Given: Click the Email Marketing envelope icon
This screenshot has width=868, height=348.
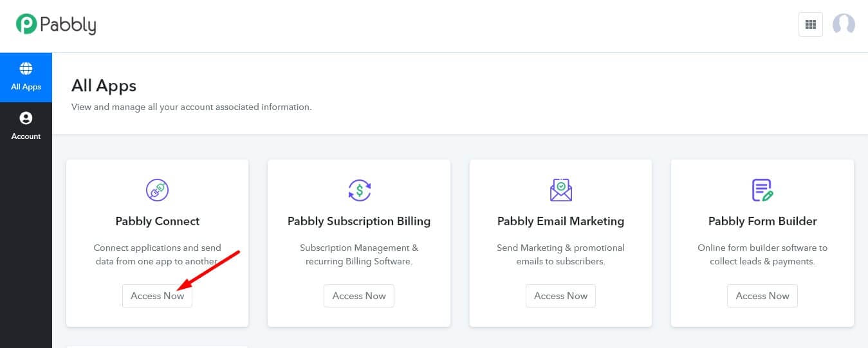Looking at the screenshot, I should (x=560, y=190).
